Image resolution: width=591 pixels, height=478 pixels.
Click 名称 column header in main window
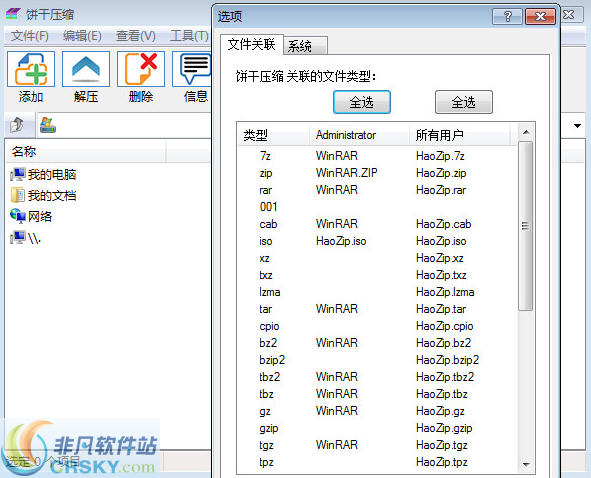pyautogui.click(x=86, y=152)
